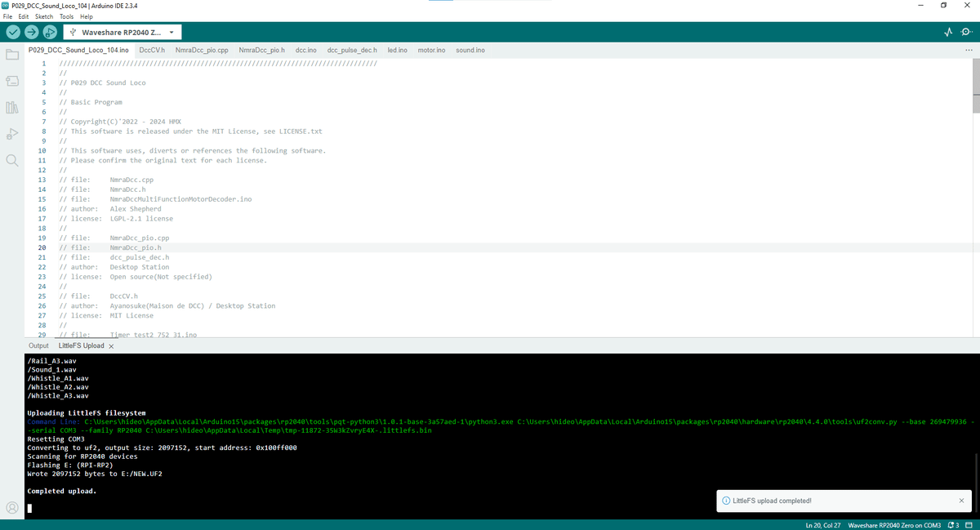The image size is (980, 530).
Task: Click the 'dcc_pulse_dec.h' file comment line
Action: pyautogui.click(x=114, y=257)
